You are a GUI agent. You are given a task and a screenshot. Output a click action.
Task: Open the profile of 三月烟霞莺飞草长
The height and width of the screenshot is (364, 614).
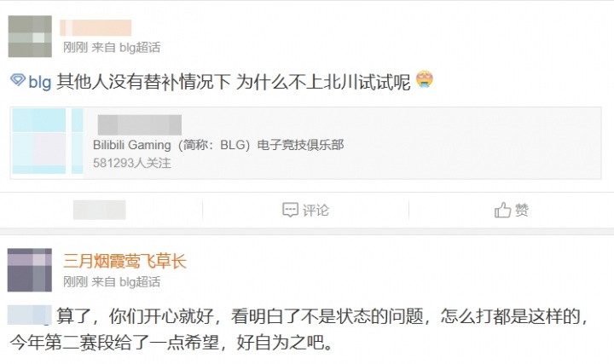coord(125,261)
